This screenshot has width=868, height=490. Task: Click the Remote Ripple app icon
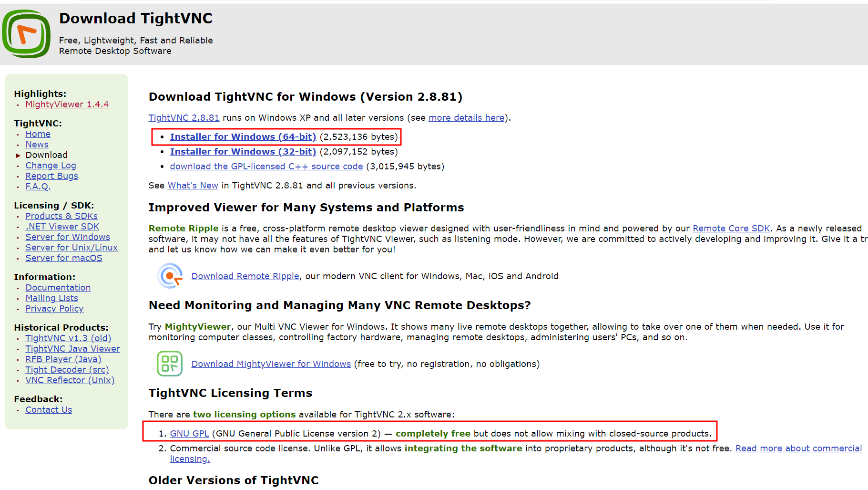[x=170, y=276]
